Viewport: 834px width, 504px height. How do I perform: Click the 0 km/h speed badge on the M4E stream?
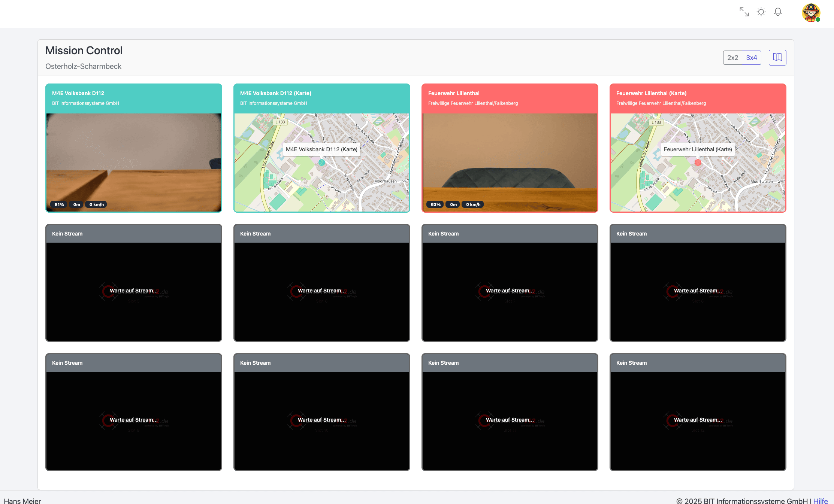[x=96, y=204]
